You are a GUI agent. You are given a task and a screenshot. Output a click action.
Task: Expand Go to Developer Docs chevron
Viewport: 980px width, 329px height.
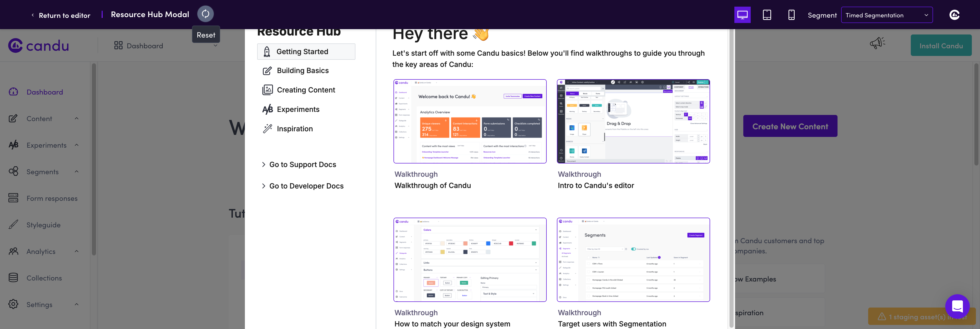tap(264, 186)
